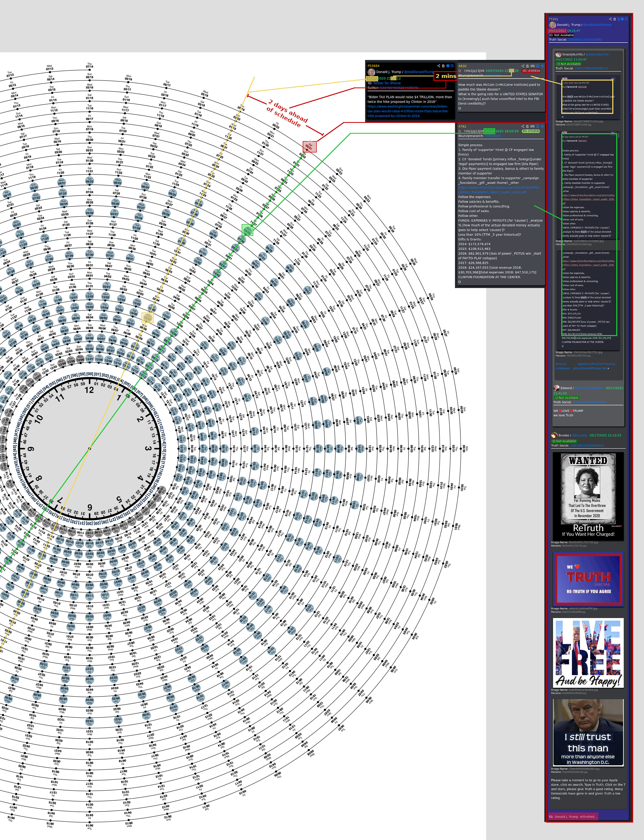Open 'LIVE FREE And be Happy' image
Screen dimensions: 644x840
pyautogui.click(x=588, y=653)
